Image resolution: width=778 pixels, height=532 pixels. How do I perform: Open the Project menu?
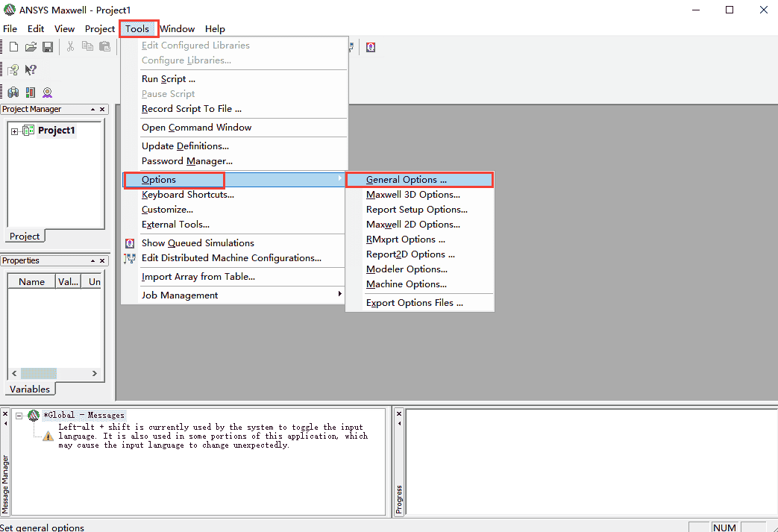coord(100,29)
